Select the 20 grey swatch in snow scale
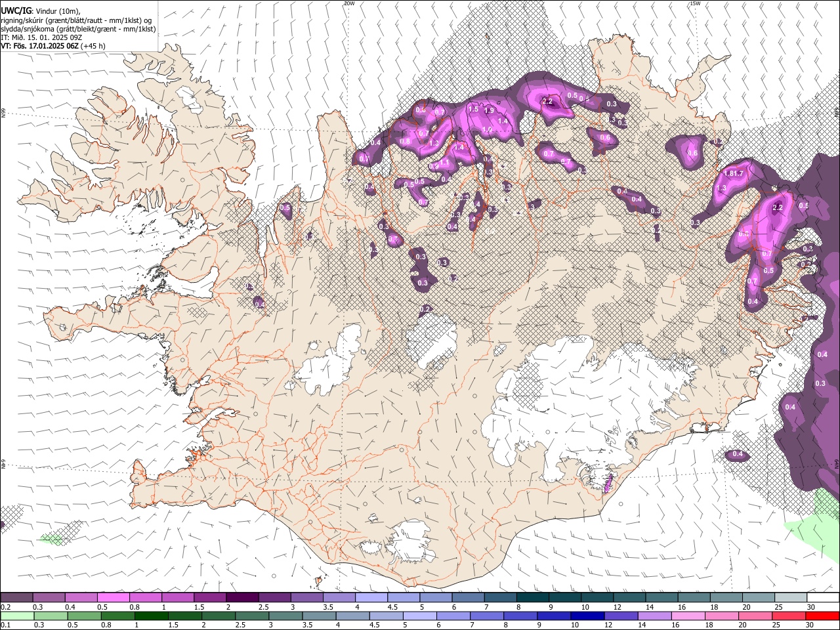 759,597
